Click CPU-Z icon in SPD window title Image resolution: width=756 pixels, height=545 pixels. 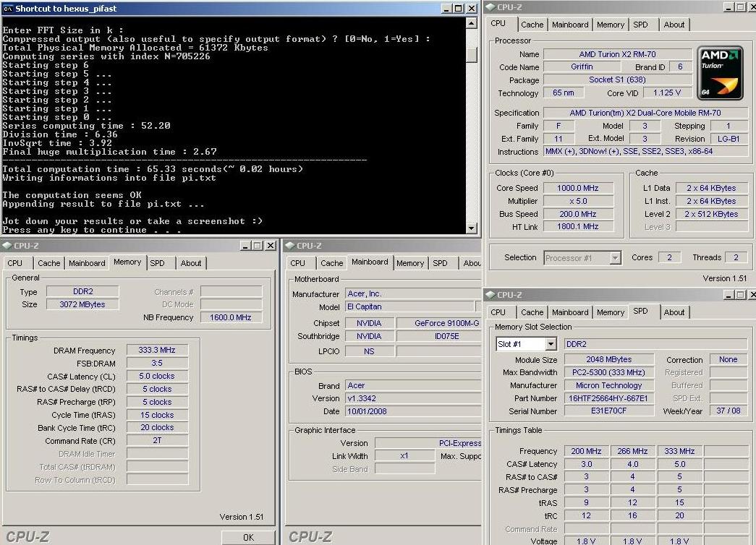point(490,294)
